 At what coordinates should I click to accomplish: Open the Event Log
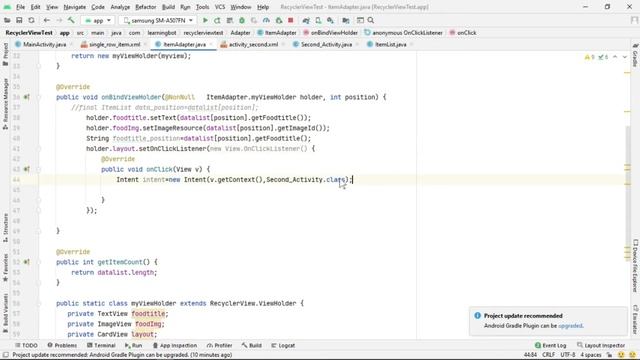pyautogui.click(x=550, y=345)
